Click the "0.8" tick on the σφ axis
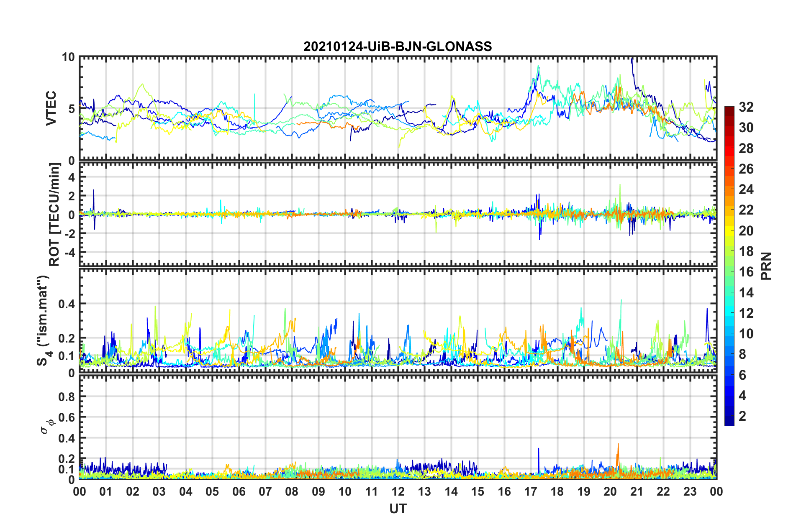The image size is (796, 532). [x=67, y=396]
